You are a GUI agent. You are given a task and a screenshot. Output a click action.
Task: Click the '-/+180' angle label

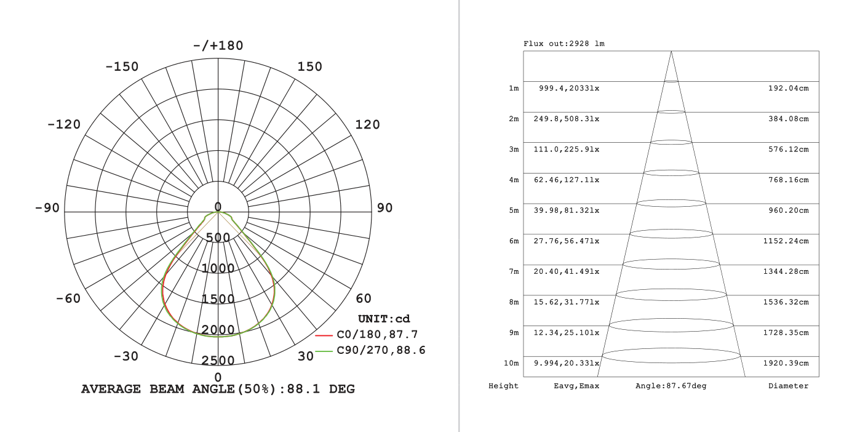click(218, 46)
